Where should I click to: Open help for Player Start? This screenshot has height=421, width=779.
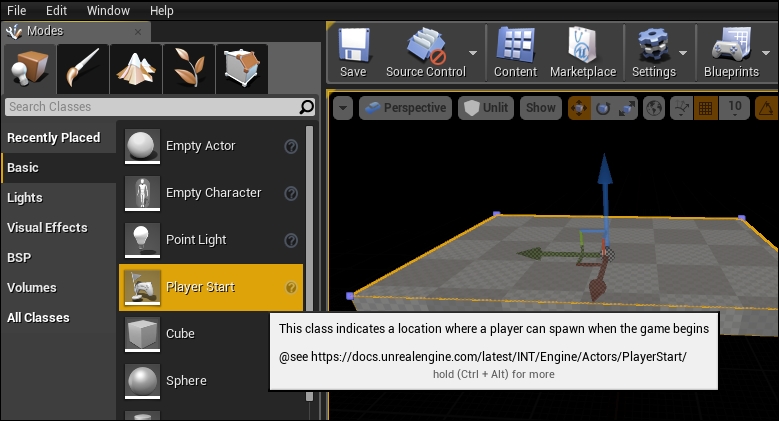click(x=291, y=287)
